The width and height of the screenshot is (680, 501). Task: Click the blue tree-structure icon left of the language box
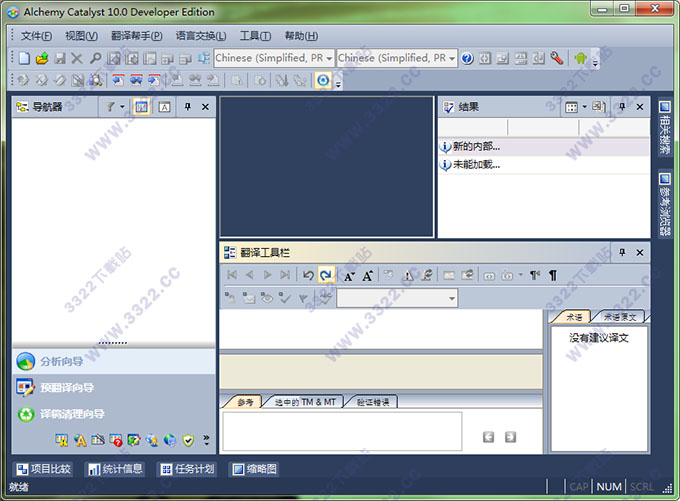click(203, 58)
